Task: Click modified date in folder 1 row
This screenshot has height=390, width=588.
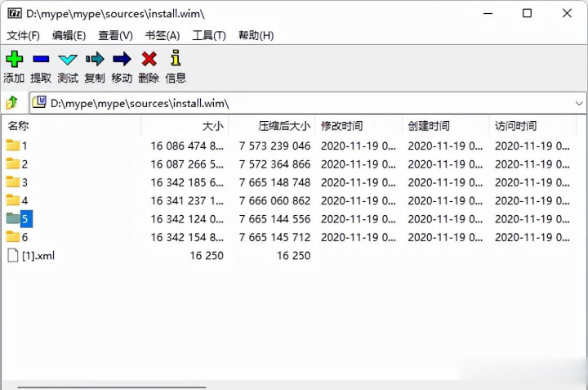Action: click(359, 146)
